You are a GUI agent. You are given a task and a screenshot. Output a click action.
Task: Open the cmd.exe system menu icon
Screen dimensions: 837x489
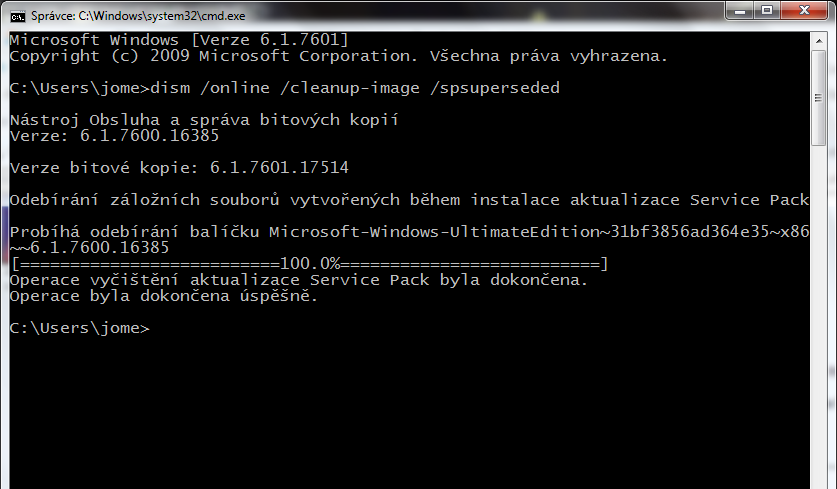click(x=18, y=17)
